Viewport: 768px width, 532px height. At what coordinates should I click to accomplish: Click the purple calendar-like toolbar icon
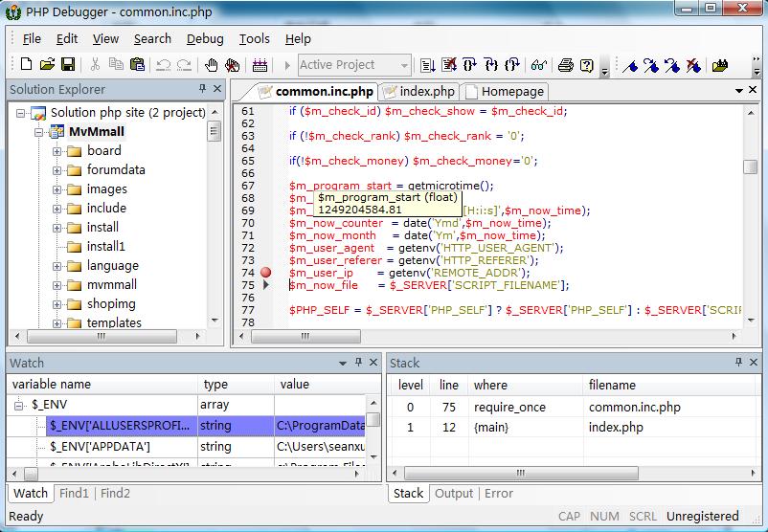260,65
